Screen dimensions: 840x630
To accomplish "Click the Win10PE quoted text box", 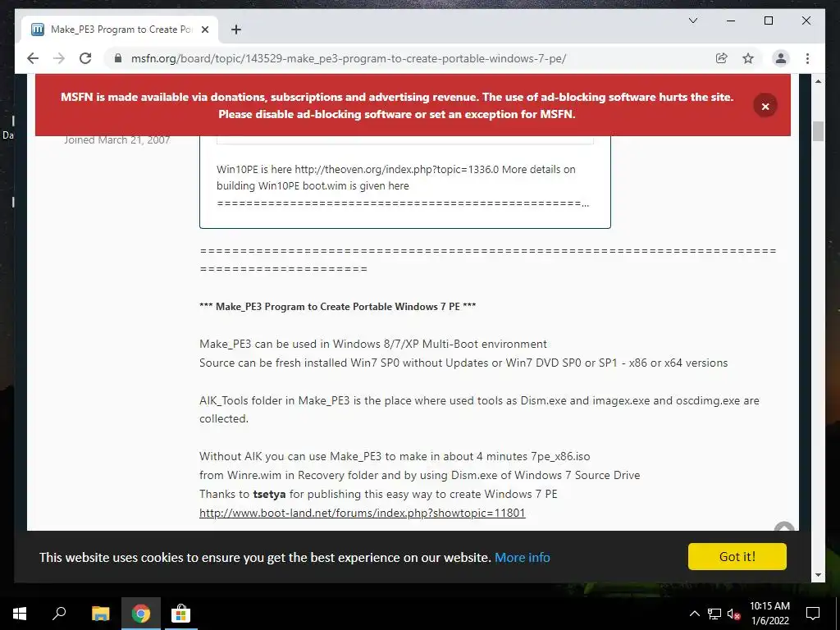I will [405, 182].
